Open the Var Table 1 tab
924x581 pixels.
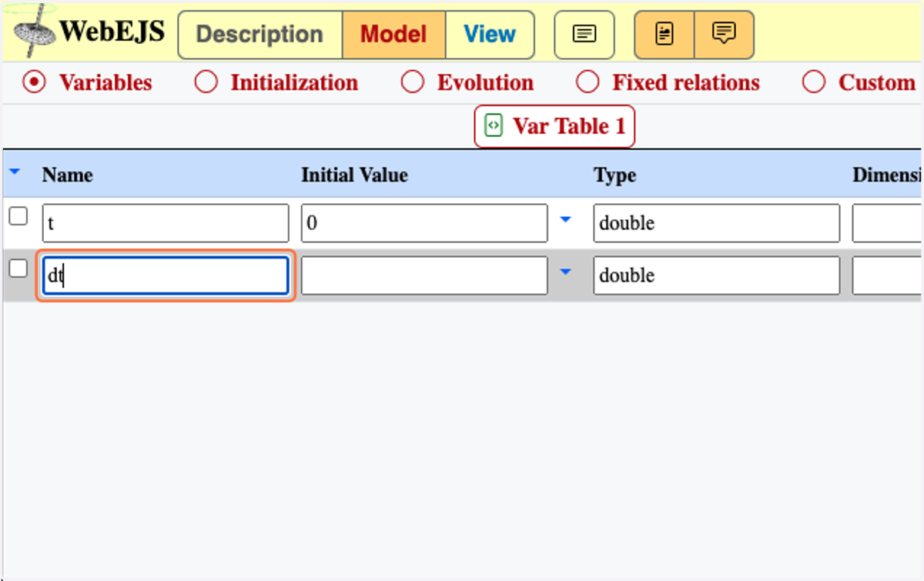tap(554, 126)
